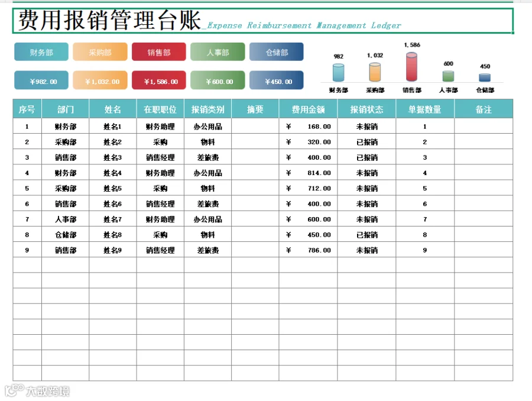Click the 报销状态 column header
Image resolution: width=532 pixels, height=401 pixels.
coord(366,109)
